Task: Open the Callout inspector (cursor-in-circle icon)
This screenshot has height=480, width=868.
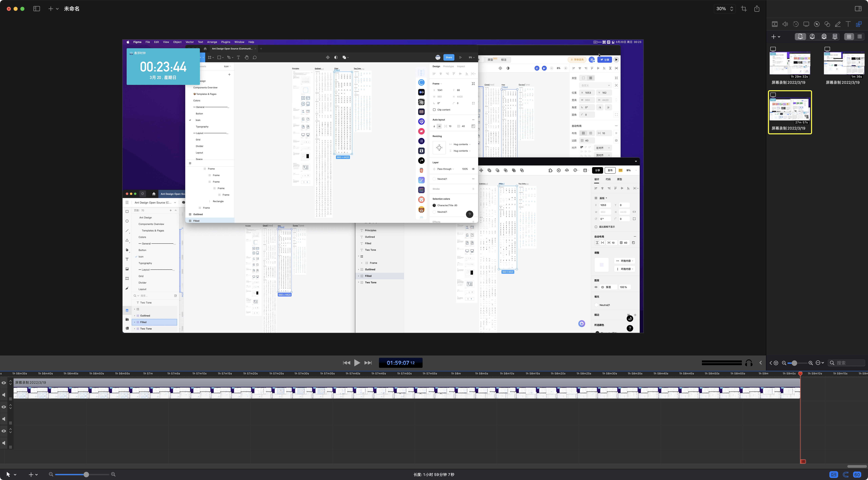Action: (x=817, y=24)
